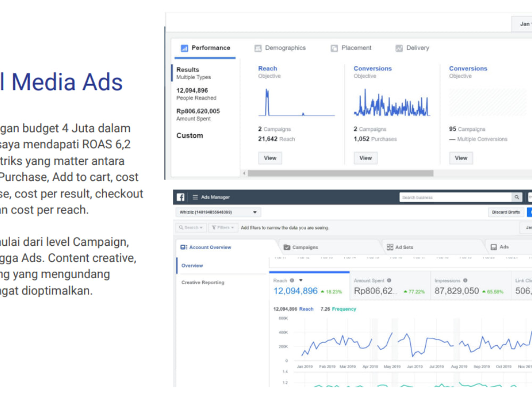The height and width of the screenshot is (399, 532).
Task: Click the Impressions info icon
Action: [x=465, y=280]
